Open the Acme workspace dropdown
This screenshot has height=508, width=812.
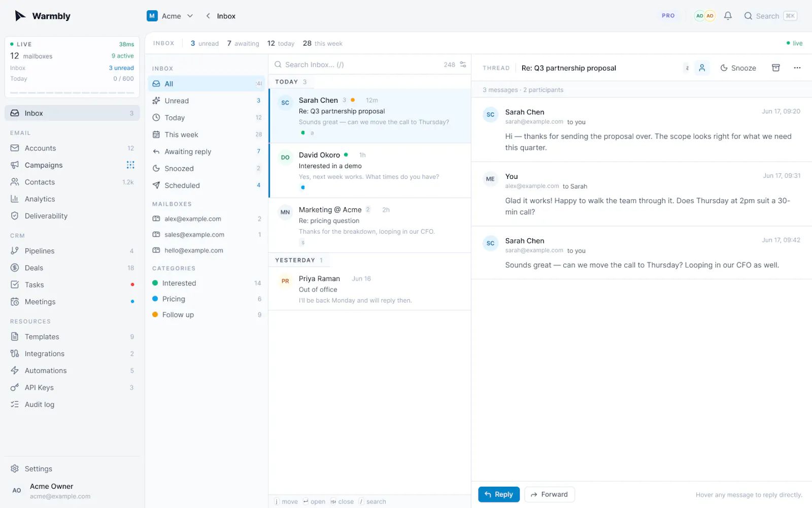click(x=170, y=16)
